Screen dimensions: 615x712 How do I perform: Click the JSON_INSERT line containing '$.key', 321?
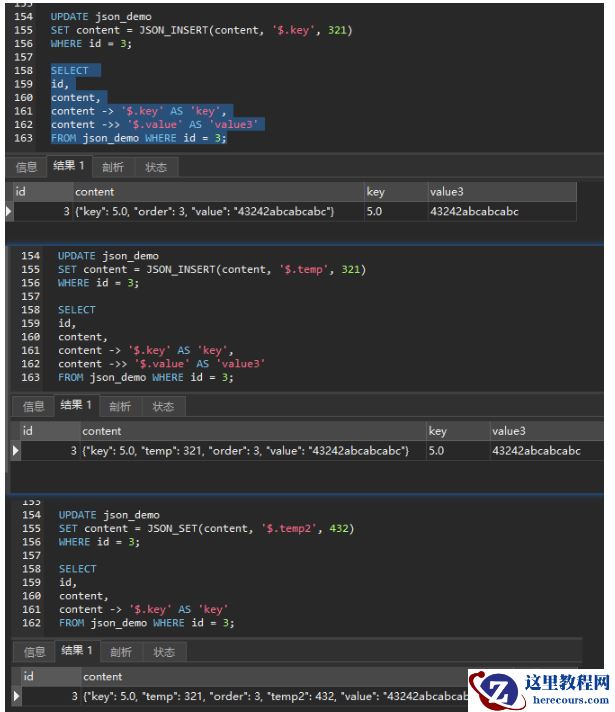(201, 30)
